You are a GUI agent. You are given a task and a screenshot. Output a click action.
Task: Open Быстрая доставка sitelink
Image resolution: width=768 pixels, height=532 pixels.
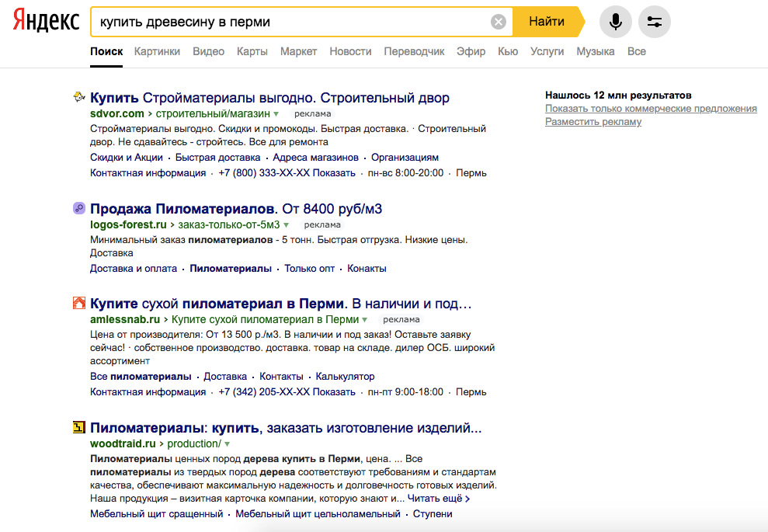[x=217, y=157]
